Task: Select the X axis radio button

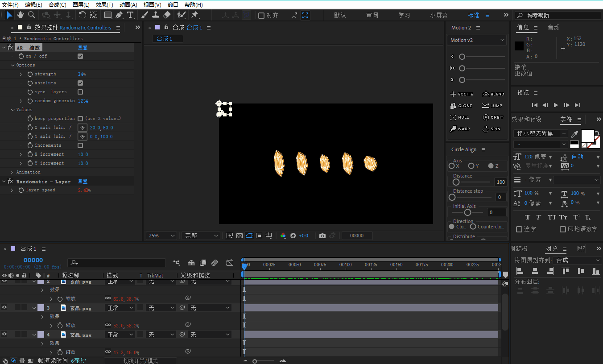Action: (452, 166)
